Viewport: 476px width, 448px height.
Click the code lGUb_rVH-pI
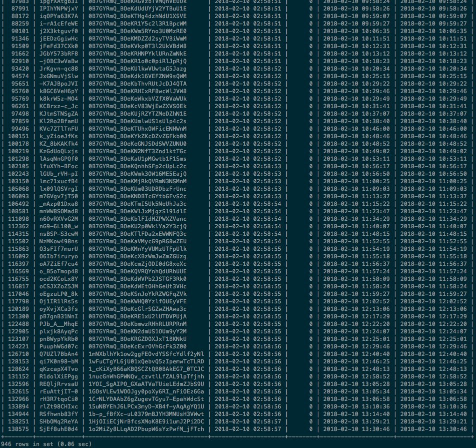pos(59,174)
